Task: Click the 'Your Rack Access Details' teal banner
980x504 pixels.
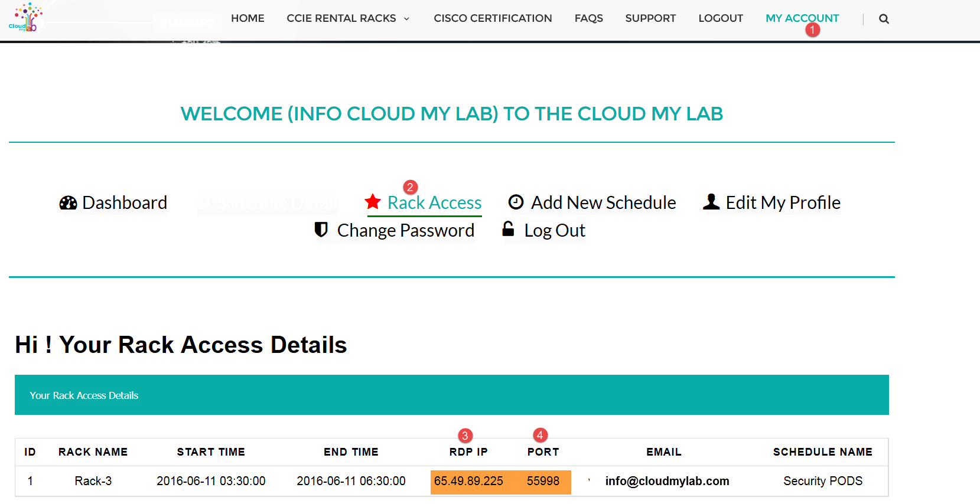Action: point(452,395)
